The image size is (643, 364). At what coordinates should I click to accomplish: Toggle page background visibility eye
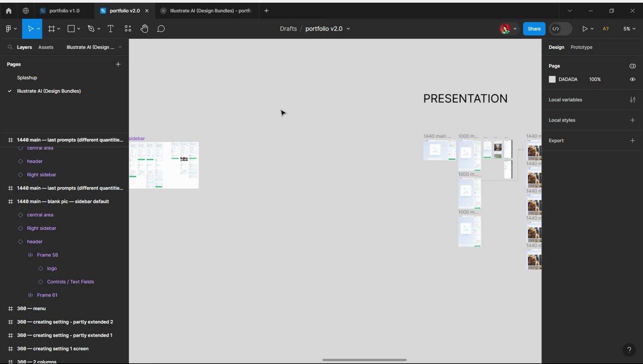pos(632,79)
